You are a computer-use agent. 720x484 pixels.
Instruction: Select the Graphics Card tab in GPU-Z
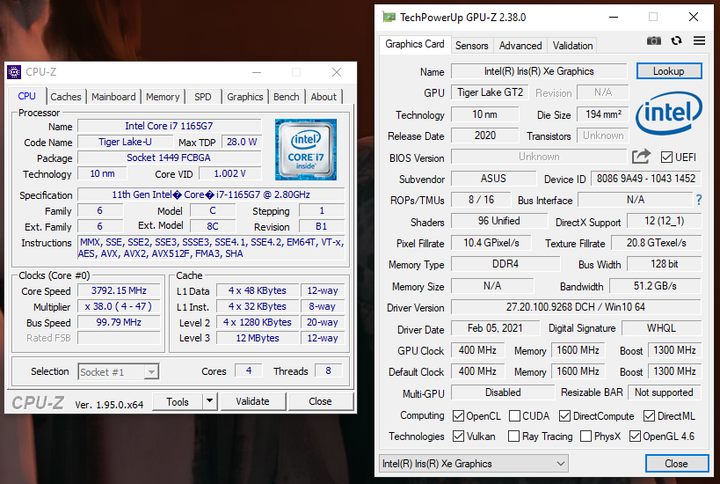coord(415,44)
